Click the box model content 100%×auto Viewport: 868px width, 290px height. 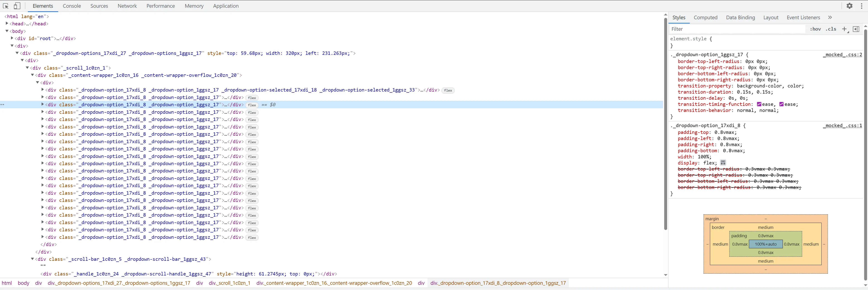click(x=766, y=244)
